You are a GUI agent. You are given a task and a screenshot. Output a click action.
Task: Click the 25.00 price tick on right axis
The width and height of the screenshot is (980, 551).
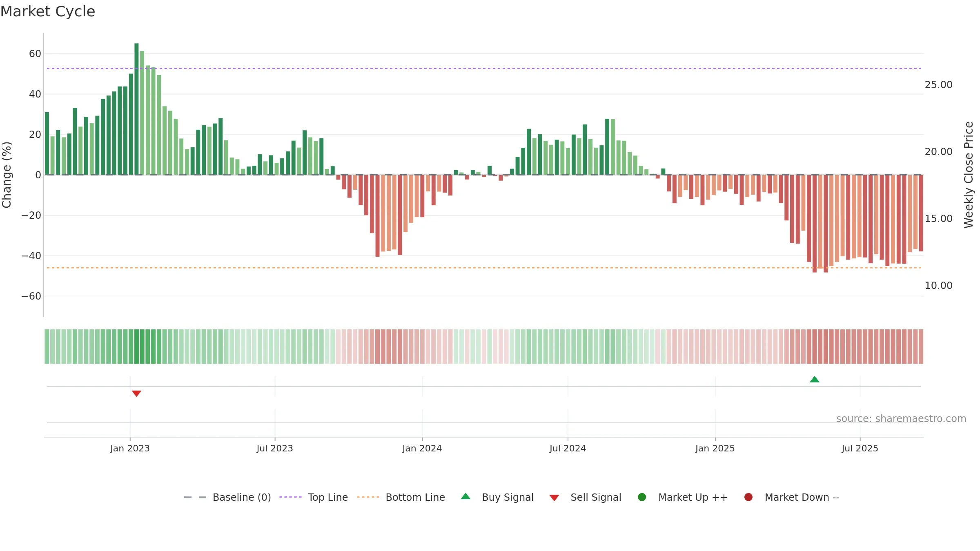pos(938,85)
